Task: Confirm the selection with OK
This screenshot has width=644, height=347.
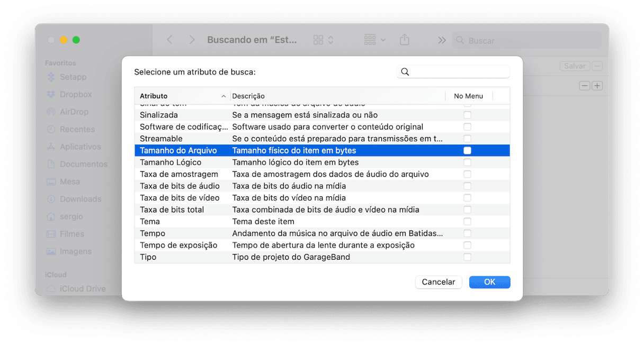Action: [490, 282]
